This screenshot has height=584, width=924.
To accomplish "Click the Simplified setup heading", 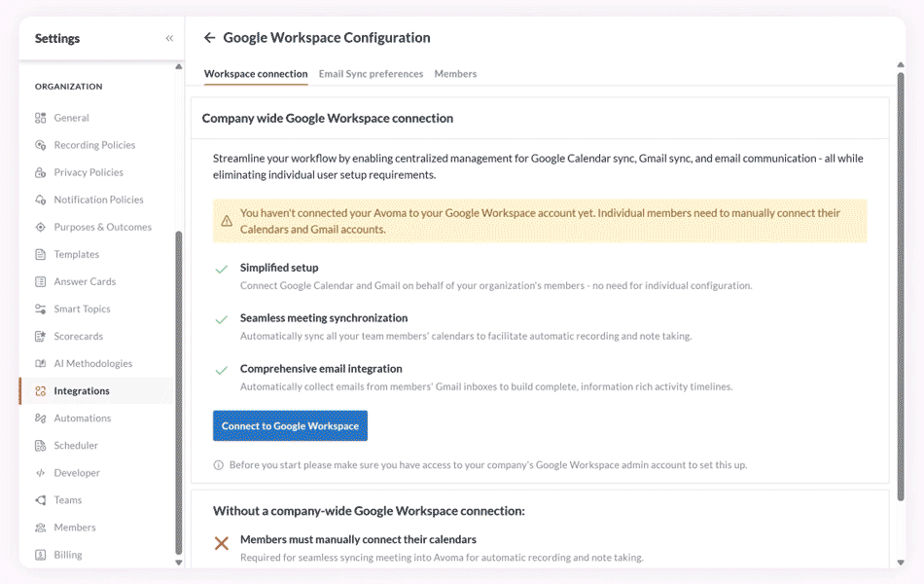I will [279, 268].
